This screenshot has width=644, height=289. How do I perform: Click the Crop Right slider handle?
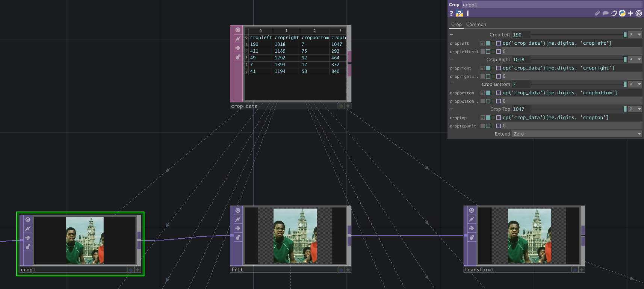click(x=625, y=59)
